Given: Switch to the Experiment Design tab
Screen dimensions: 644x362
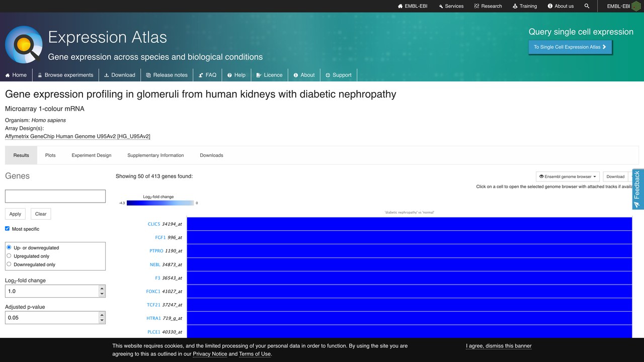Looking at the screenshot, I should point(92,155).
